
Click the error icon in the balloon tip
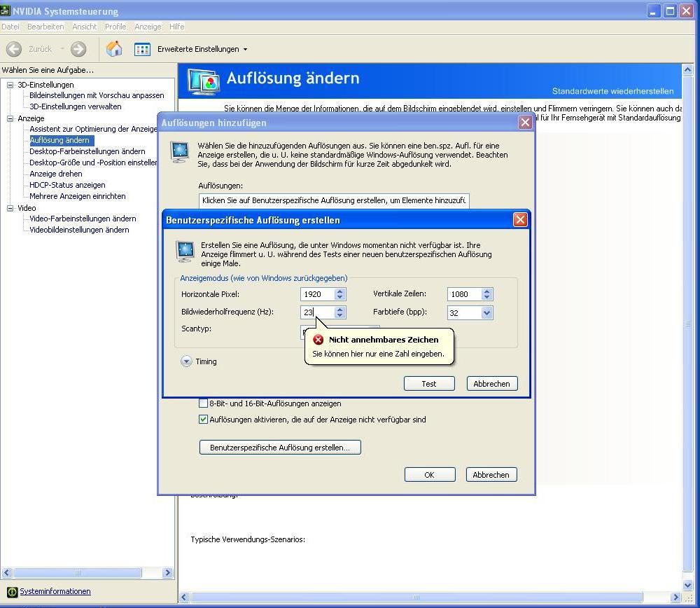(318, 340)
